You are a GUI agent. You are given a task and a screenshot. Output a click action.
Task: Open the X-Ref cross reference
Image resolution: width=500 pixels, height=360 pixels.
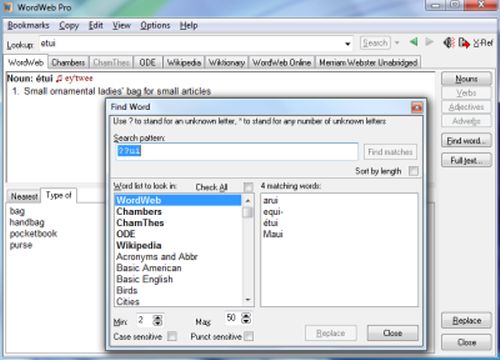[x=483, y=43]
